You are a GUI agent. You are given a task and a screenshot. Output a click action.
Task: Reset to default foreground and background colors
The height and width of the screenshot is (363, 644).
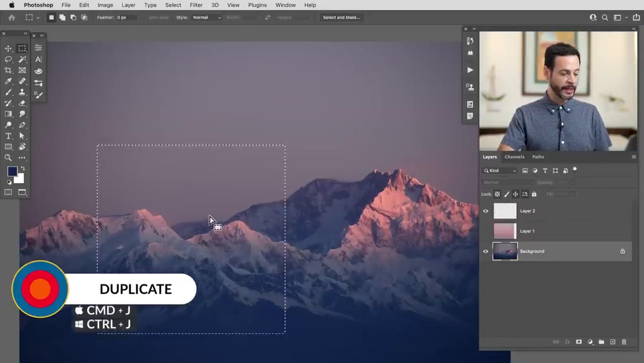tap(9, 182)
